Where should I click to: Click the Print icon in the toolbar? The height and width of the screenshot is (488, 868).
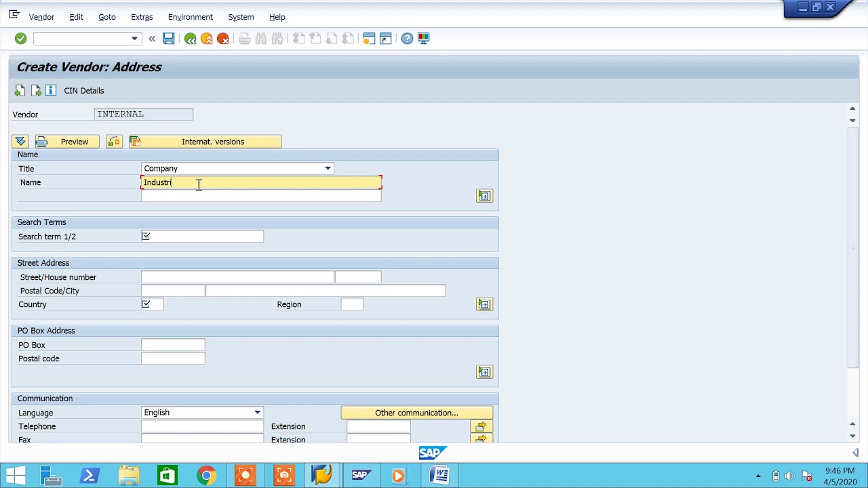[245, 39]
